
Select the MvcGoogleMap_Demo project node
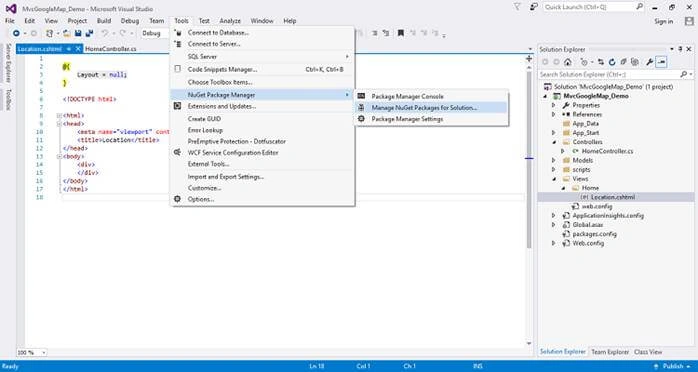[596, 96]
